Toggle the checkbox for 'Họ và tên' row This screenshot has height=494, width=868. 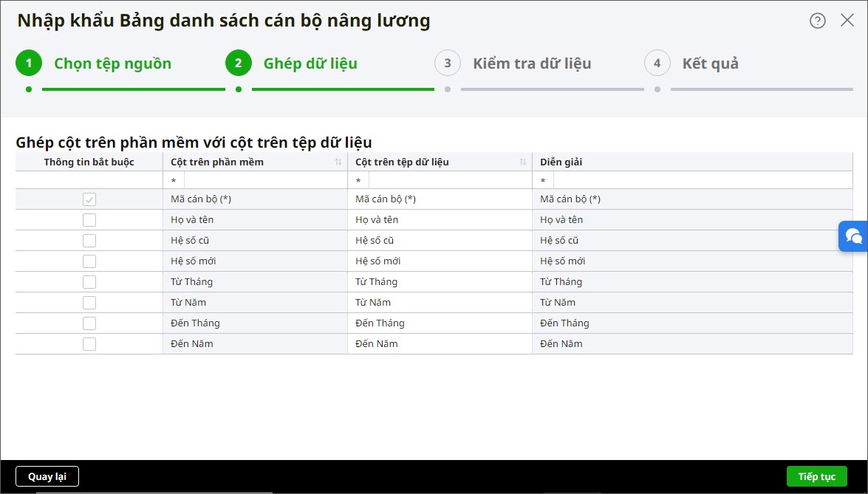89,220
